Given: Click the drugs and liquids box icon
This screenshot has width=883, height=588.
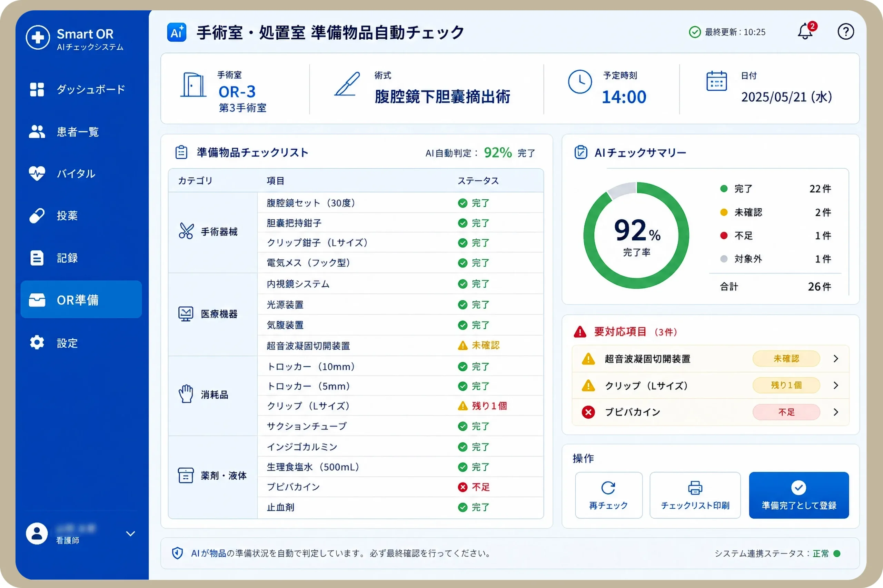Looking at the screenshot, I should (x=186, y=476).
